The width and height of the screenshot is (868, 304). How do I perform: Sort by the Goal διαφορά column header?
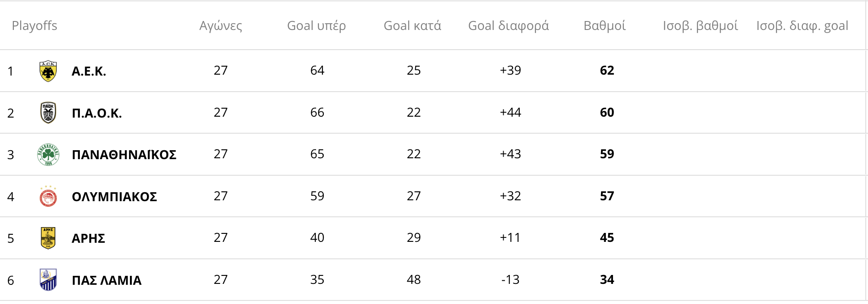(509, 26)
